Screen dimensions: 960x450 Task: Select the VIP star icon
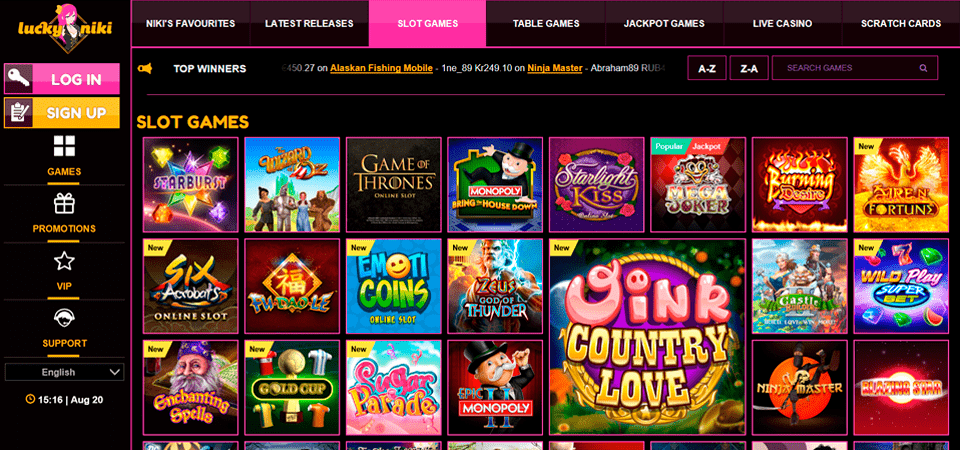tap(64, 261)
